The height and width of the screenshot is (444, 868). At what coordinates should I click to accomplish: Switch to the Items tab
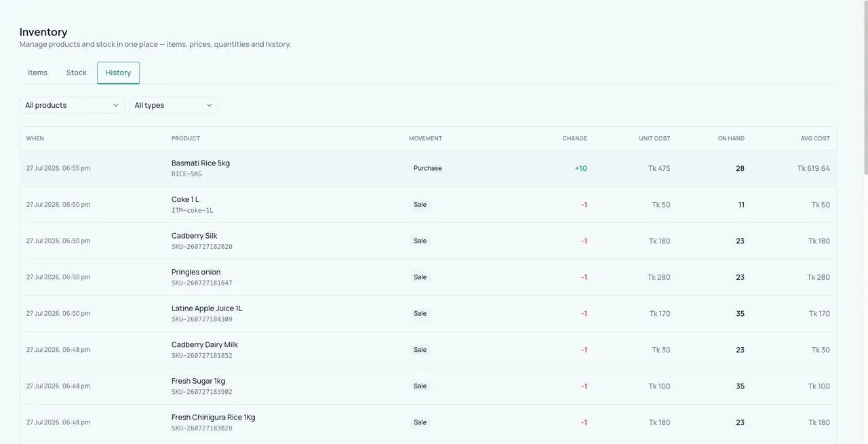click(38, 73)
